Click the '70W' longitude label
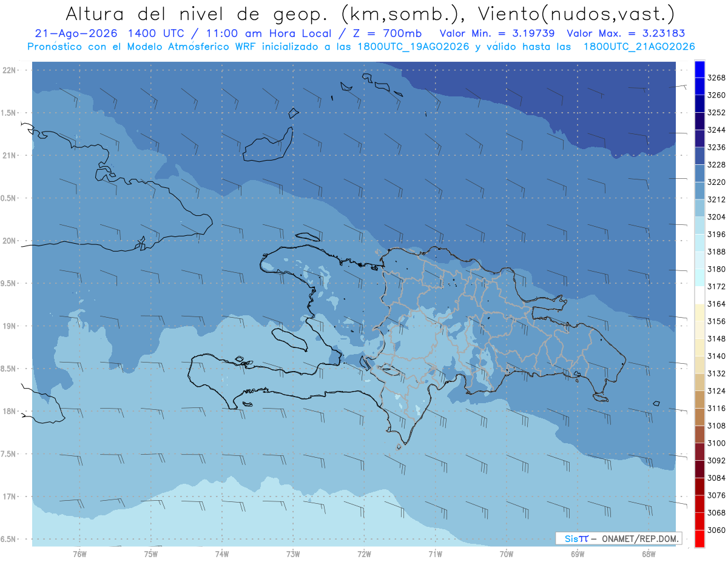Screen dimensions: 728x562 pyautogui.click(x=506, y=554)
